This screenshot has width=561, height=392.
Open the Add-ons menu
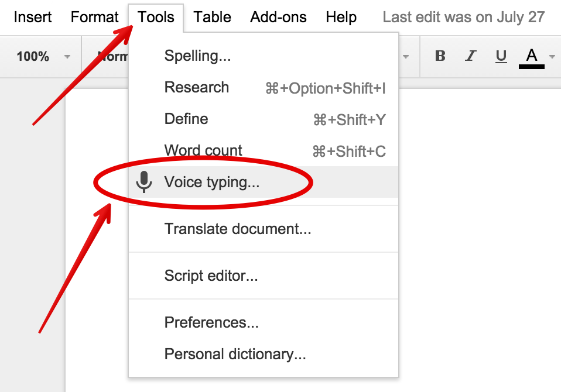tap(278, 17)
